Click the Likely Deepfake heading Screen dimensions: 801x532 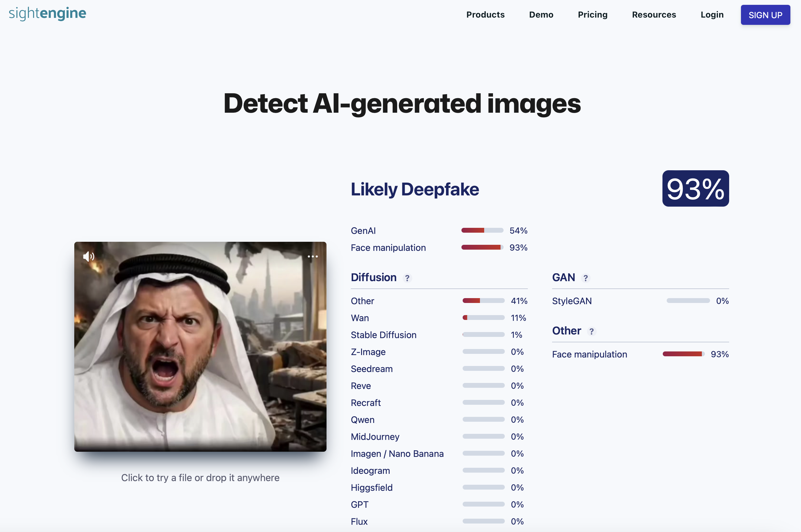click(x=414, y=189)
